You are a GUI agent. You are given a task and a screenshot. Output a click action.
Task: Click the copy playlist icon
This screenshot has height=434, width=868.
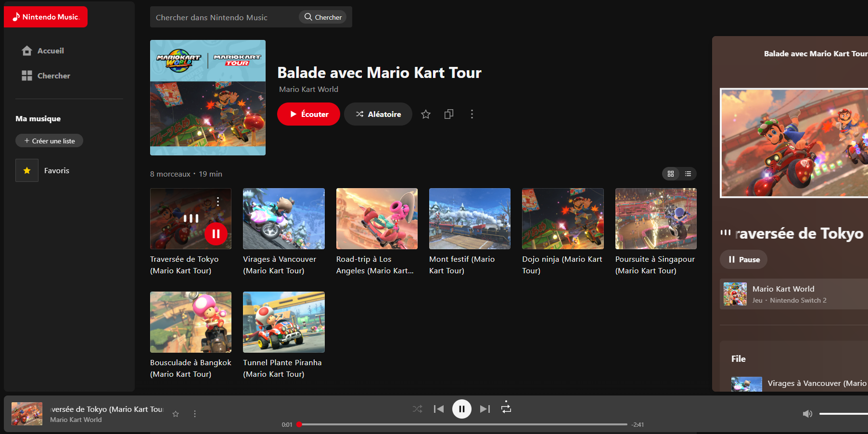(x=449, y=114)
